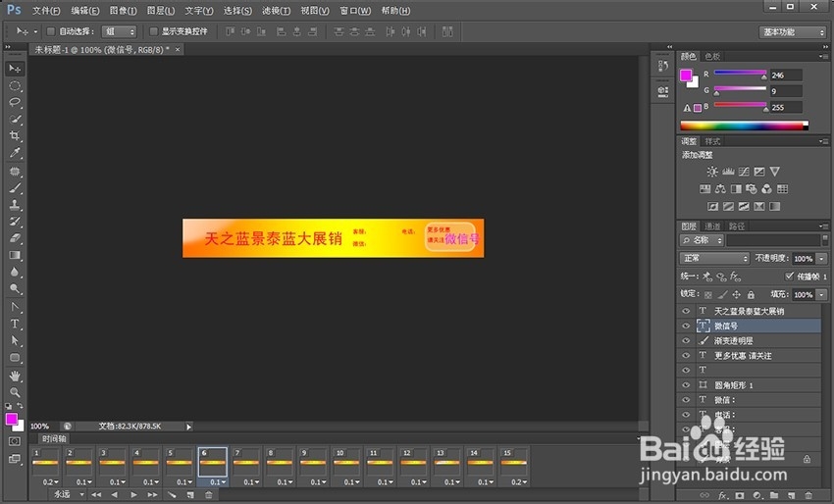Open the 正常 blend mode dropdown

(x=714, y=259)
